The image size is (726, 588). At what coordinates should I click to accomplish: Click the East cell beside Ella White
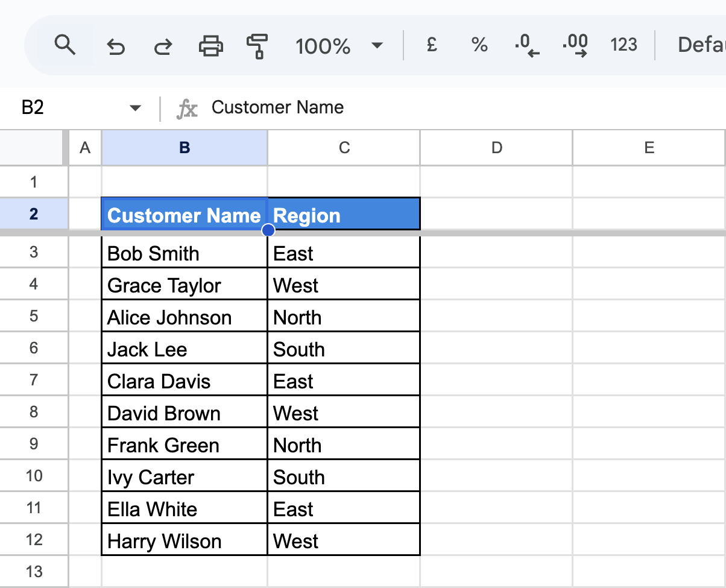click(x=344, y=508)
